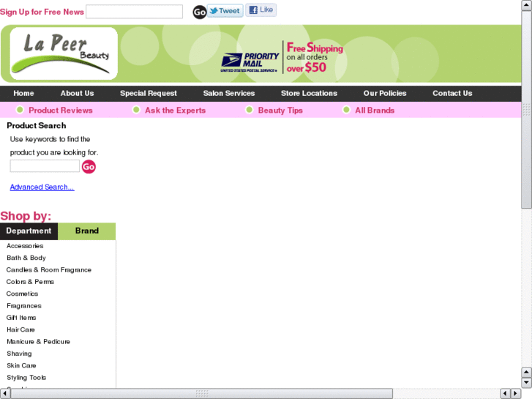Click the Sign Up for Free News email field
This screenshot has height=399, width=532.
click(x=135, y=12)
